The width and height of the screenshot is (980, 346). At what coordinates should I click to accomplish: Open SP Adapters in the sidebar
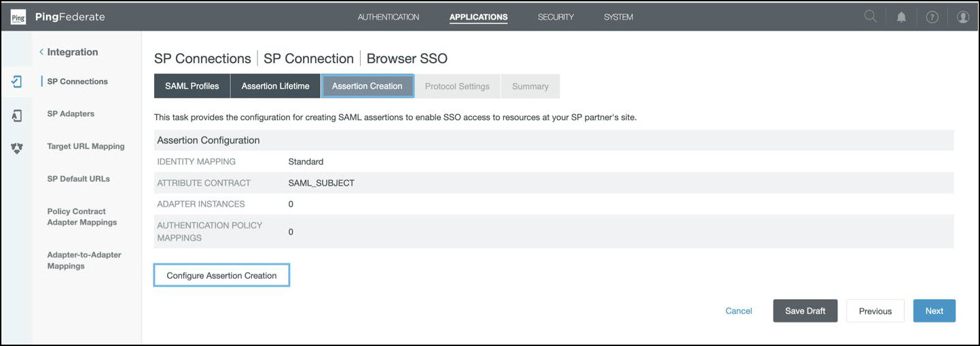tap(71, 114)
